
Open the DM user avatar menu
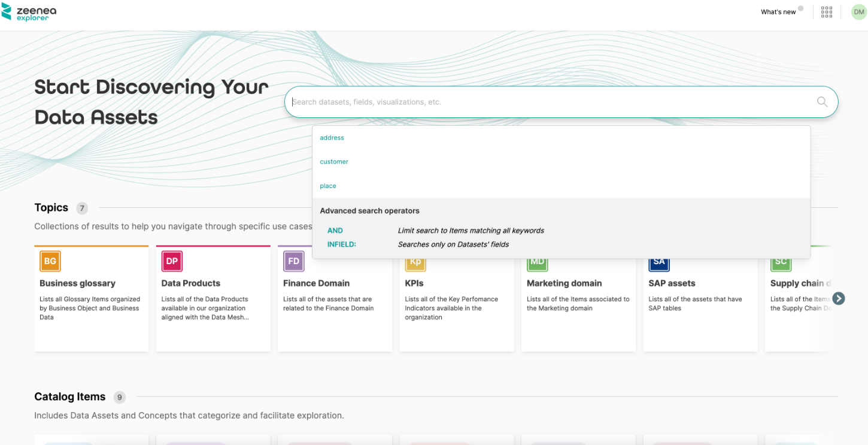point(858,12)
